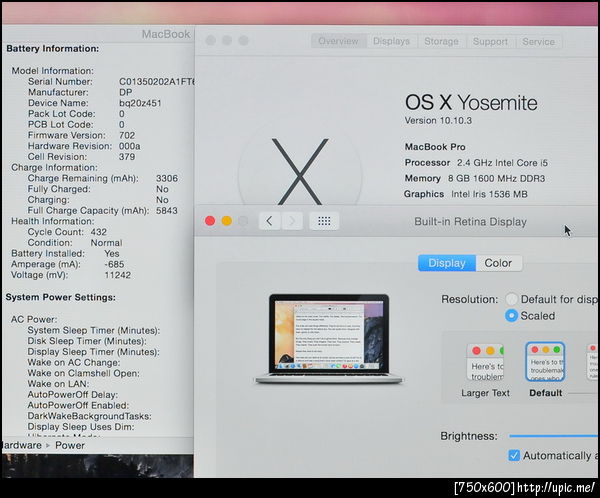600x498 pixels.
Task: Open the Service tab in About This Mac
Action: pos(538,41)
